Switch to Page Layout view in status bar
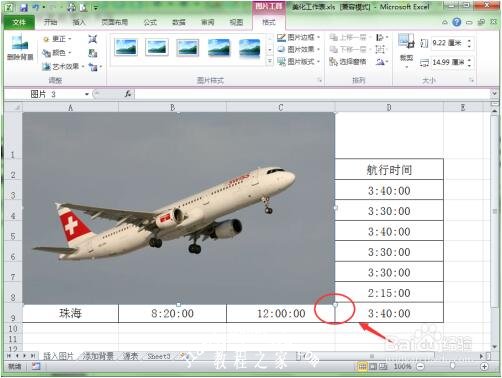Viewport: 502px width, 378px height. (x=373, y=367)
